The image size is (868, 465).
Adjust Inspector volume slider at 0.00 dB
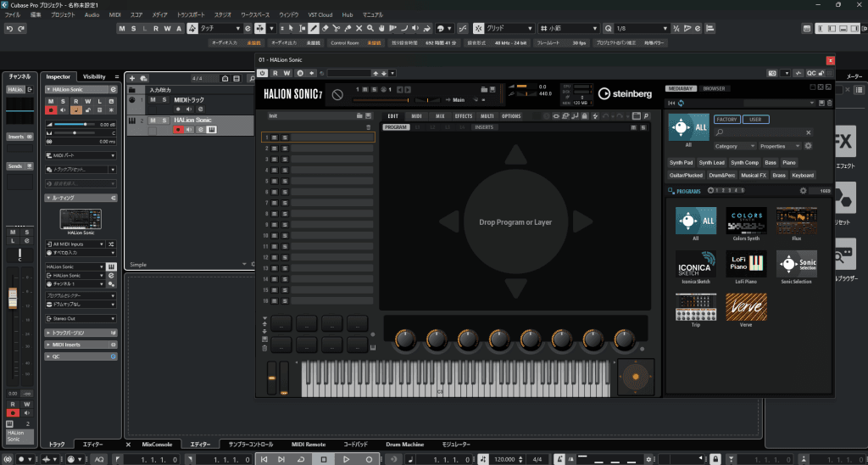coord(74,125)
